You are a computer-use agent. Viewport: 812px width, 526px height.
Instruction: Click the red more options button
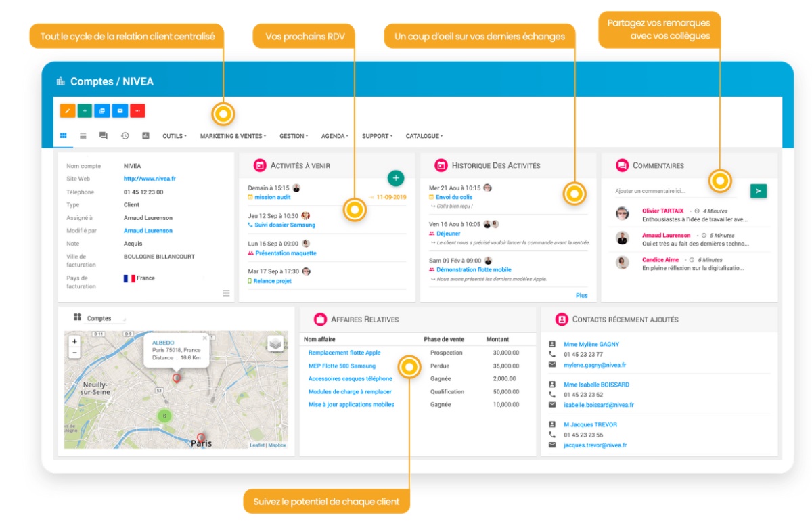[137, 110]
